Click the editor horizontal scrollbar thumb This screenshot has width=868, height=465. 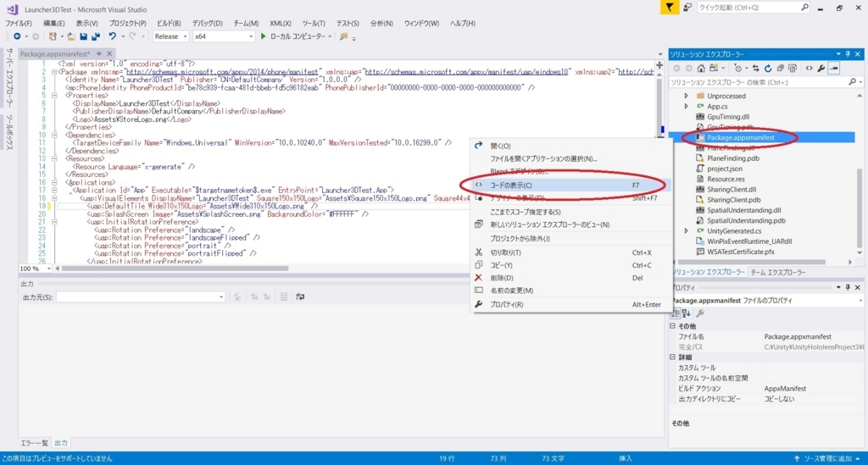(x=175, y=268)
